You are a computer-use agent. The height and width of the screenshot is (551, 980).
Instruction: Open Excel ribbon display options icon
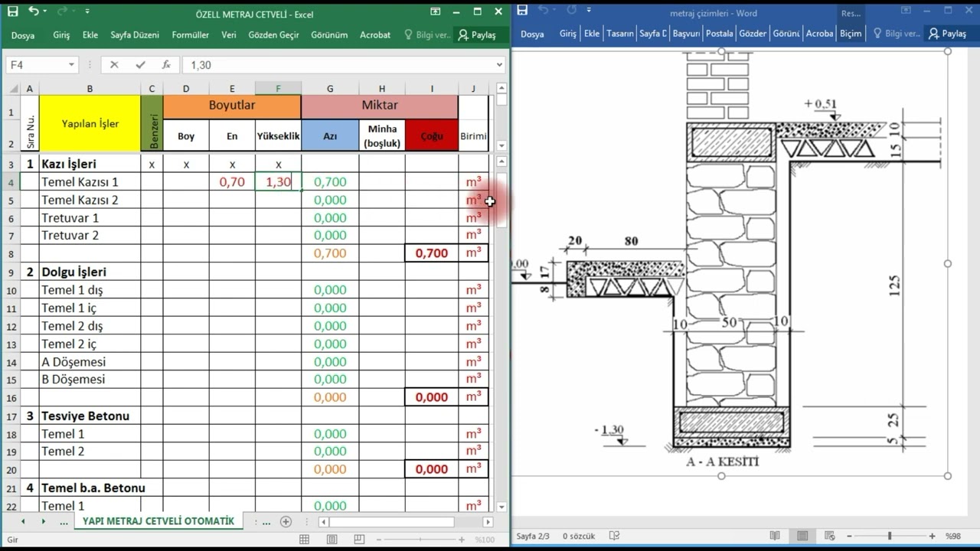click(x=436, y=11)
